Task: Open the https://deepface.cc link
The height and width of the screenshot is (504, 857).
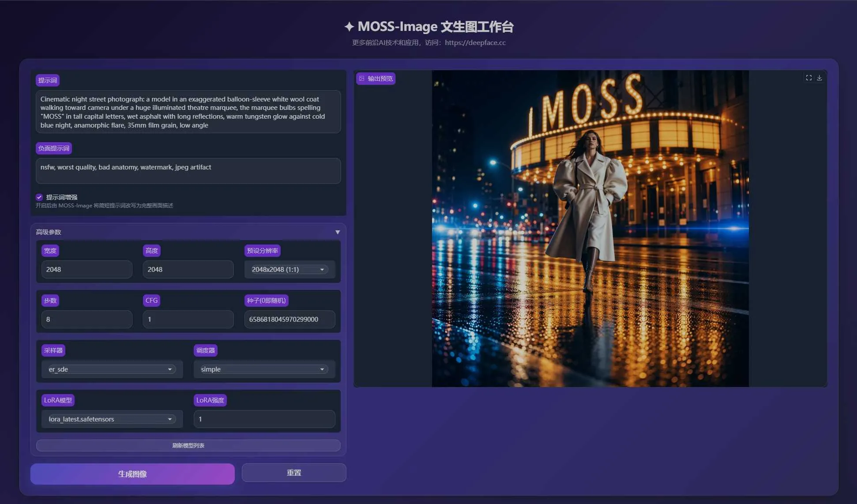Action: pos(475,43)
